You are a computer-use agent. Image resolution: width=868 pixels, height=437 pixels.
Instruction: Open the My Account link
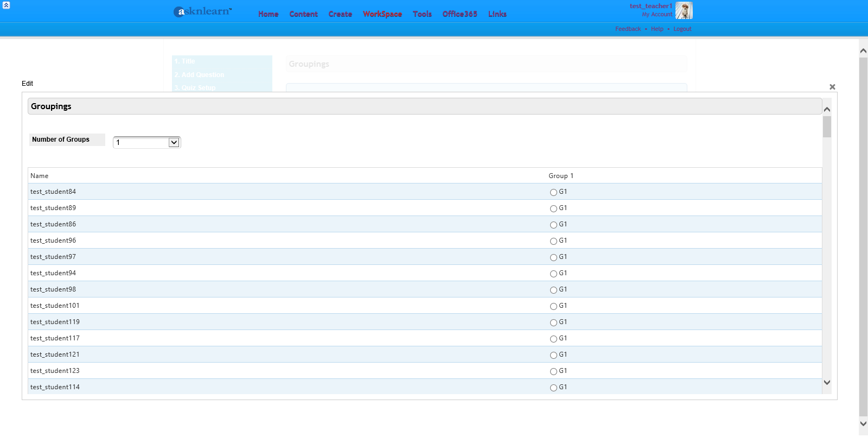coord(657,15)
